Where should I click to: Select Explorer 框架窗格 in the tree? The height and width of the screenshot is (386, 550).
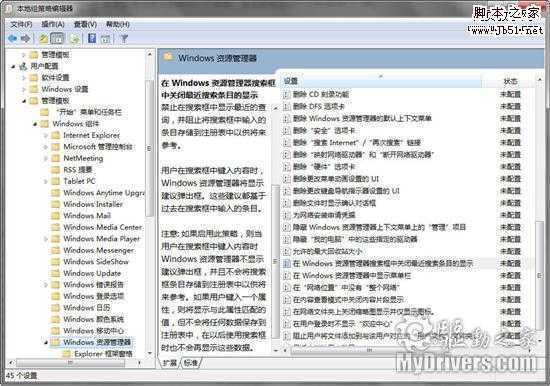103,354
